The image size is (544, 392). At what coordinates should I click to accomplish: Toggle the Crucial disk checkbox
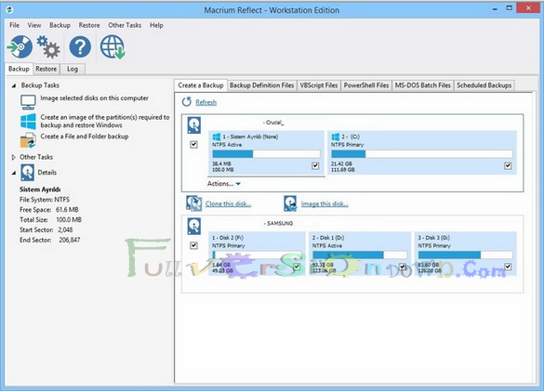[194, 144]
